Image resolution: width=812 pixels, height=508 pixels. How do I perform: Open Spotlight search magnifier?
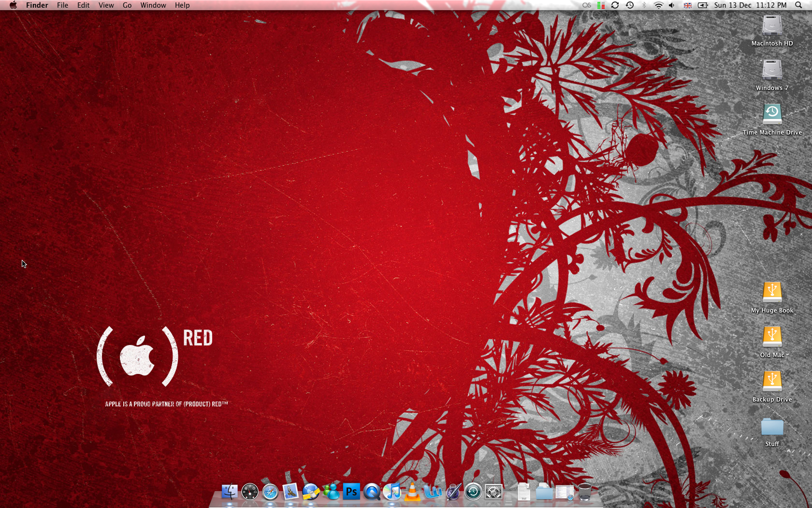(798, 5)
